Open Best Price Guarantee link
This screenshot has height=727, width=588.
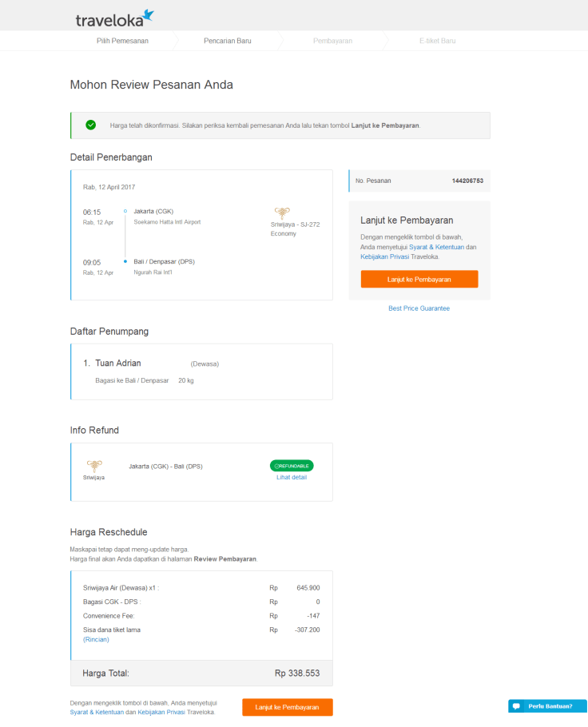click(x=419, y=308)
